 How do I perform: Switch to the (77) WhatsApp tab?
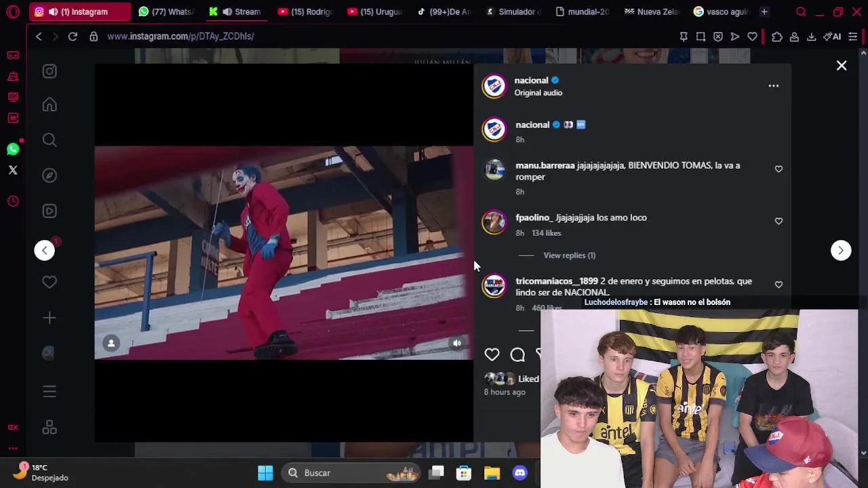click(165, 12)
